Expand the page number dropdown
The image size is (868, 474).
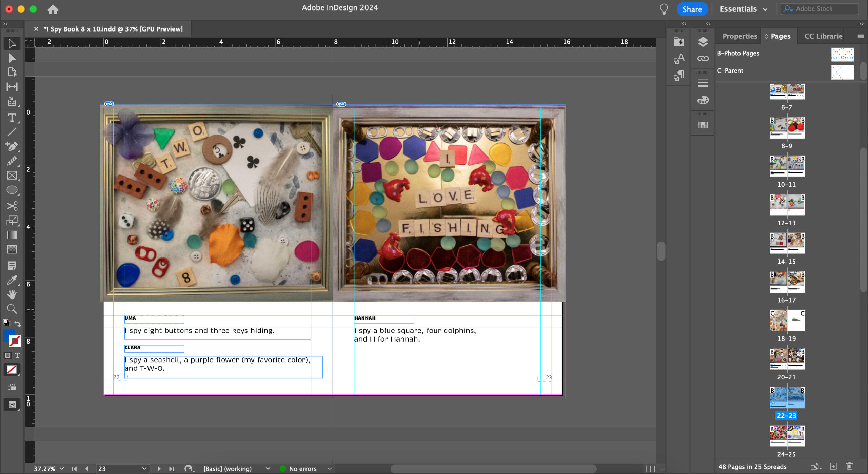pos(144,469)
